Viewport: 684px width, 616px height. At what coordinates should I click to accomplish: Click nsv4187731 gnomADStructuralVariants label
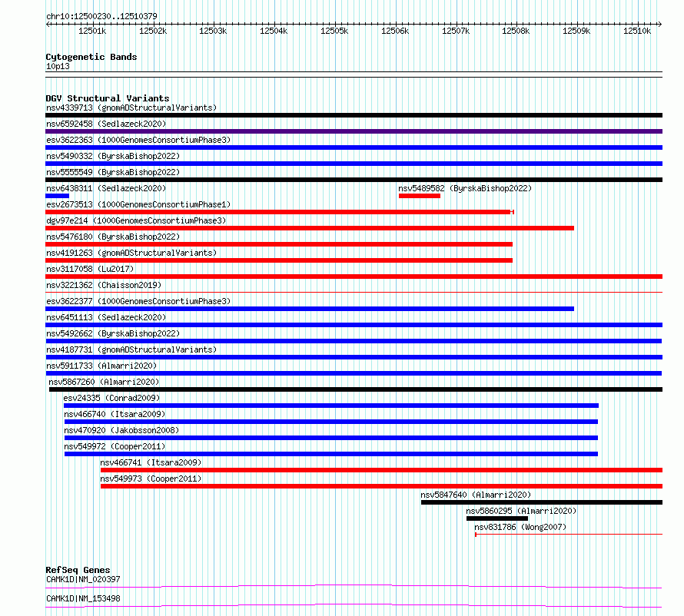pyautogui.click(x=131, y=349)
